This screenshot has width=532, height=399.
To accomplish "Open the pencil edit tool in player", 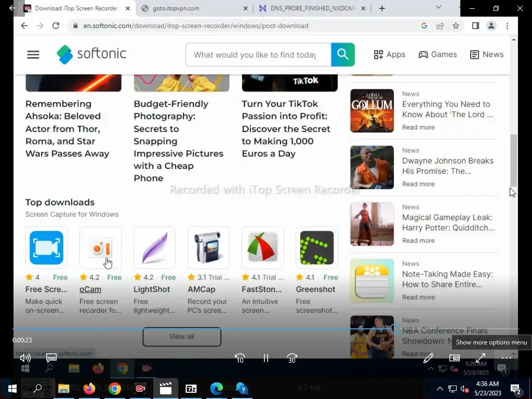I will pos(429,357).
